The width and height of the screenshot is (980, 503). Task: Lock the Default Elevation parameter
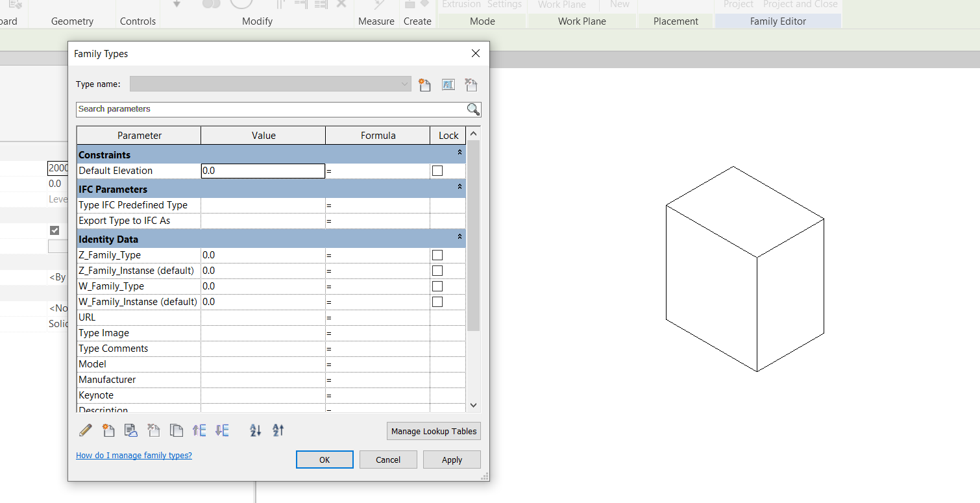[x=437, y=170]
